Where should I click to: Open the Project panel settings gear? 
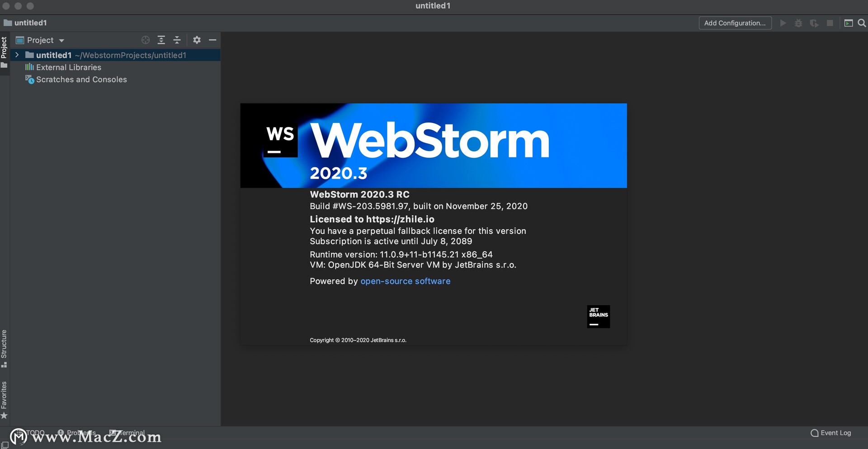pos(197,40)
